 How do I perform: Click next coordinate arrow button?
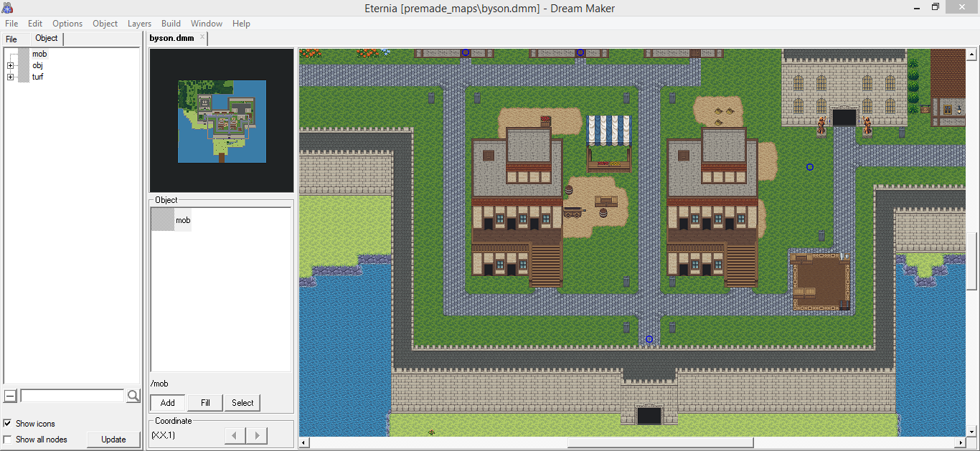click(257, 435)
